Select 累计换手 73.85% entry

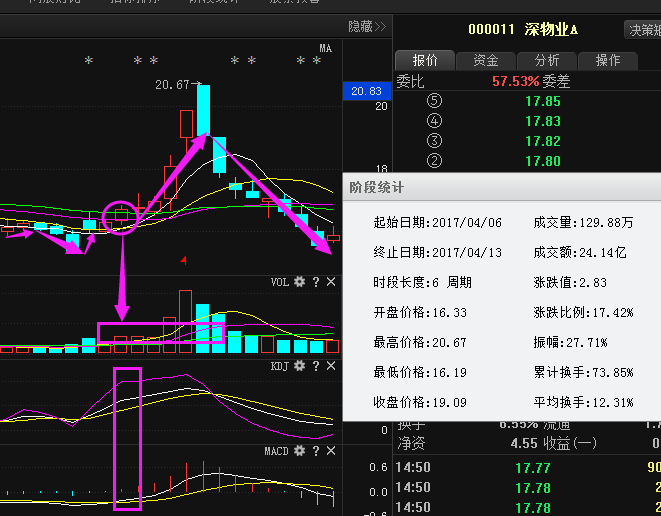pyautogui.click(x=583, y=372)
